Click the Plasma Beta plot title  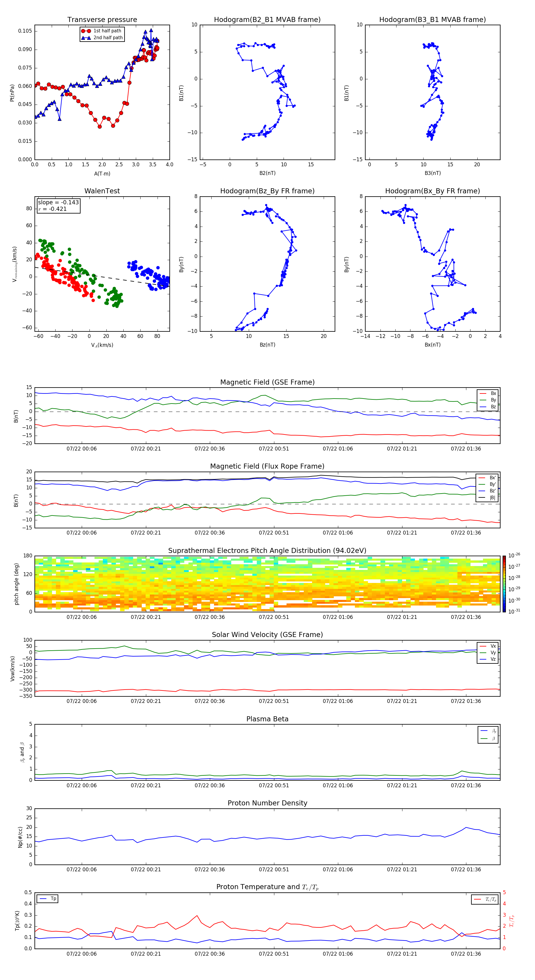pos(267,719)
